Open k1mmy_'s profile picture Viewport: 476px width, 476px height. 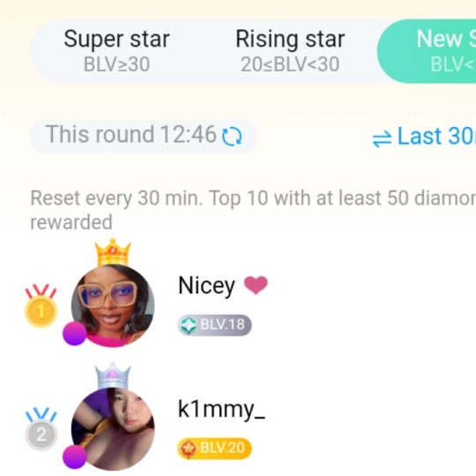click(113, 429)
